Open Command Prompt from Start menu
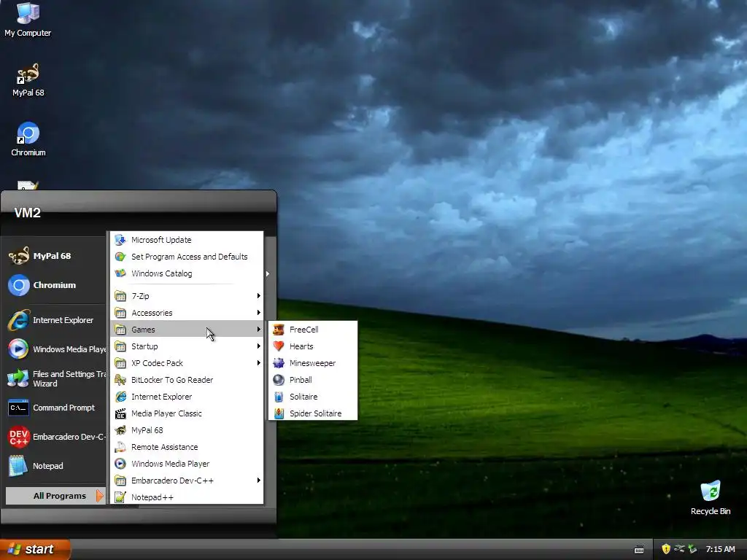 [x=55, y=408]
